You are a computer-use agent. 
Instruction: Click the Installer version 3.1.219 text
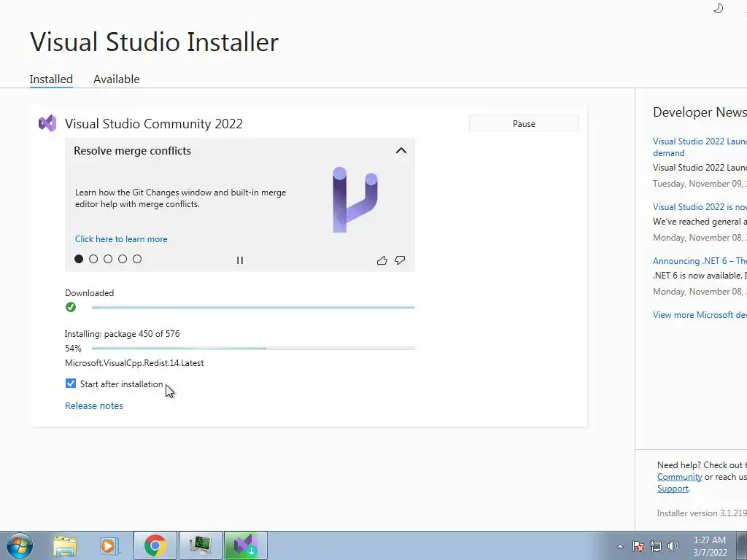(x=702, y=513)
